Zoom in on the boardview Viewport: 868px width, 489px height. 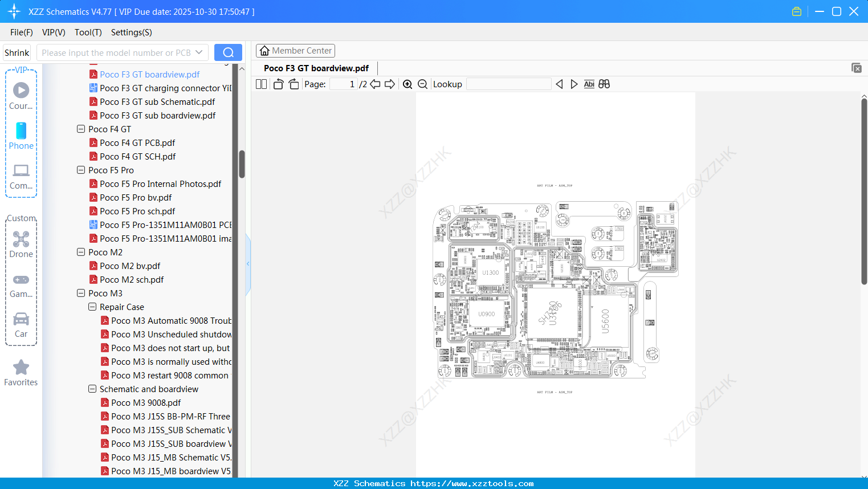[407, 84]
